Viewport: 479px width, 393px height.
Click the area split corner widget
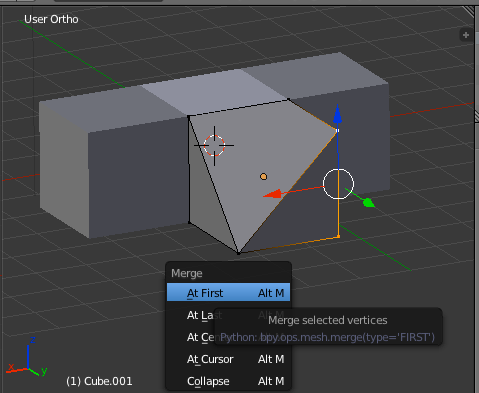(x=469, y=11)
